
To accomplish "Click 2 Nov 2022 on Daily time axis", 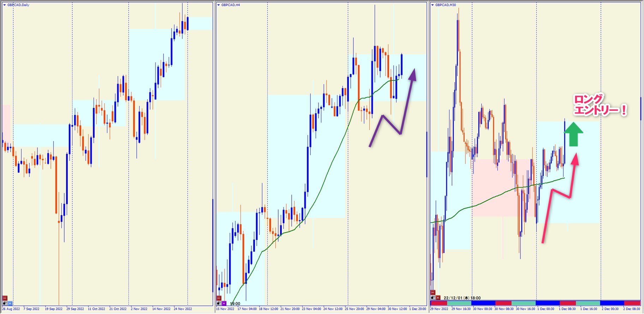I will (x=139, y=309).
